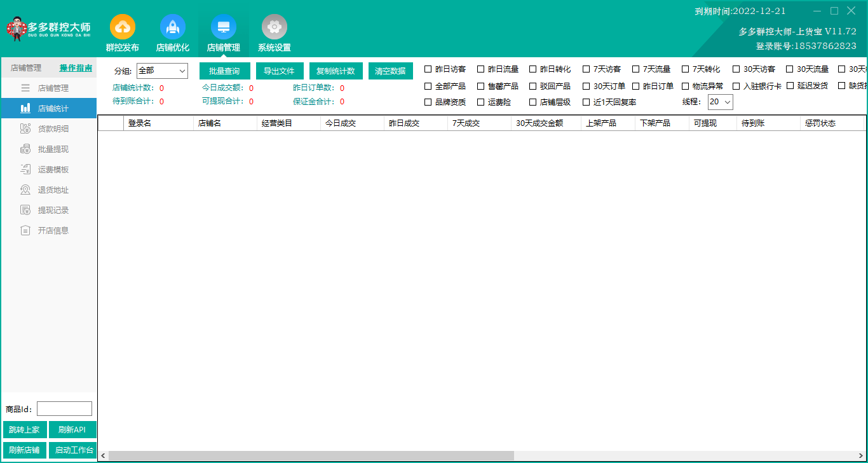Switch to 提现记录 in the sidebar
This screenshot has width=868, height=463.
coord(53,211)
